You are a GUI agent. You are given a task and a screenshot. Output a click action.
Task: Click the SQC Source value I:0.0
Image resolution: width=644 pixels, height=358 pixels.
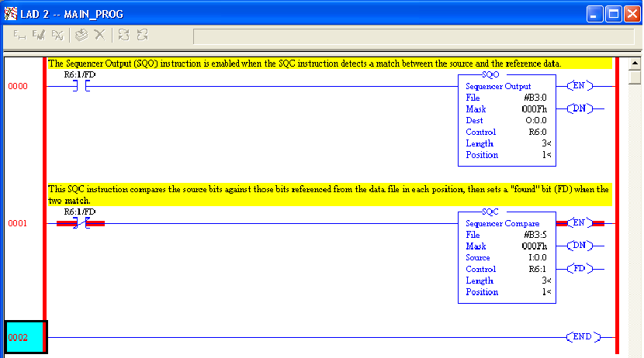click(x=537, y=257)
